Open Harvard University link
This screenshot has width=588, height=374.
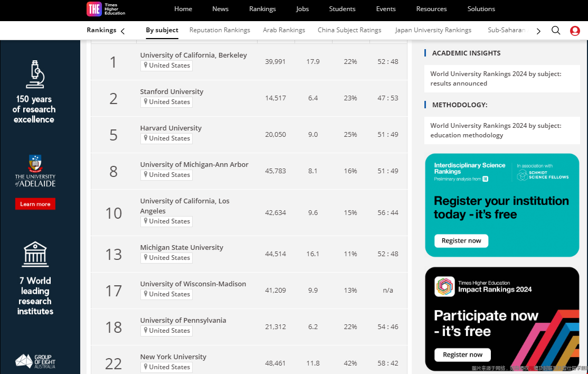pyautogui.click(x=170, y=128)
